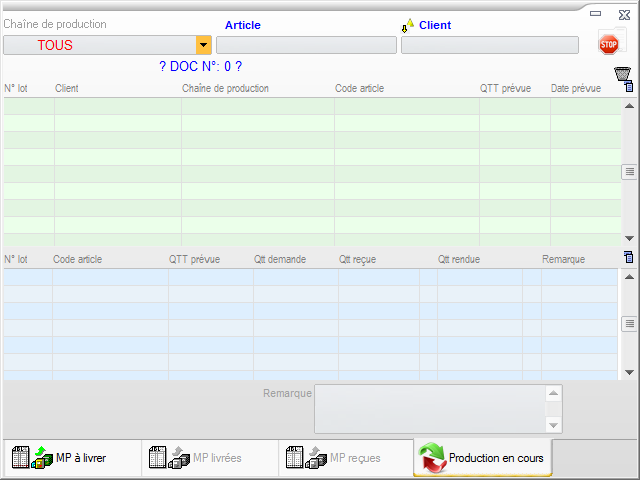Go to the Production en cours tab

[482, 458]
